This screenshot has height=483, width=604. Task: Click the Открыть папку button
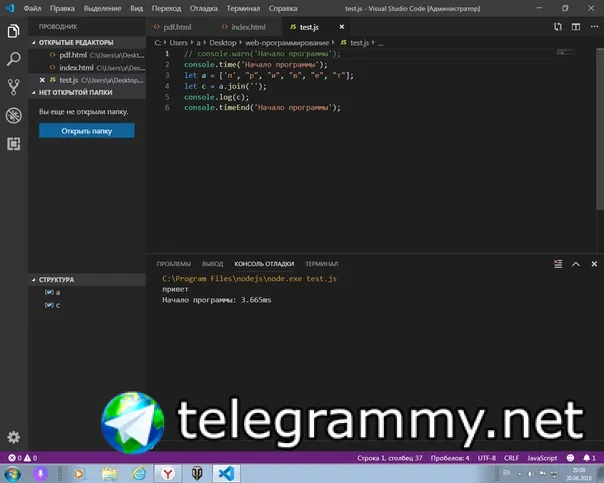(x=87, y=131)
